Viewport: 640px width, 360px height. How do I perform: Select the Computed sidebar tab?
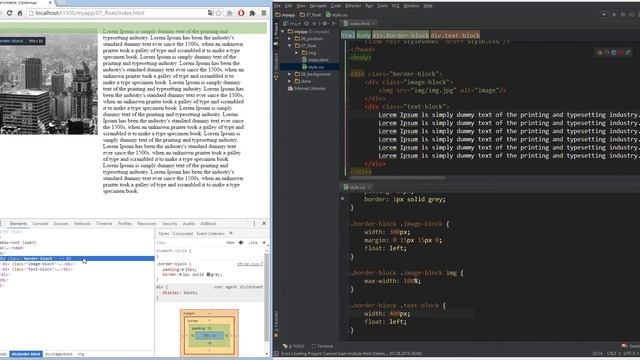click(182, 233)
